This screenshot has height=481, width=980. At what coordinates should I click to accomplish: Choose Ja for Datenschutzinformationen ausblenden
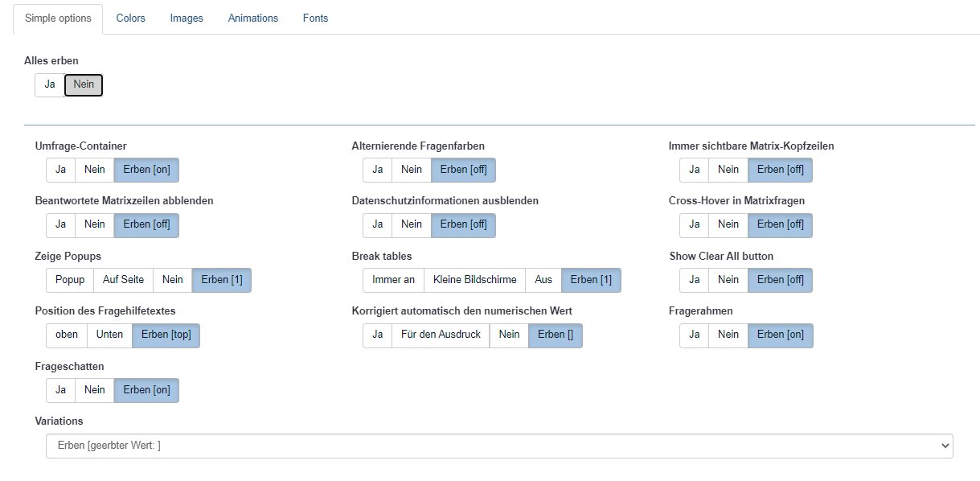(x=377, y=224)
